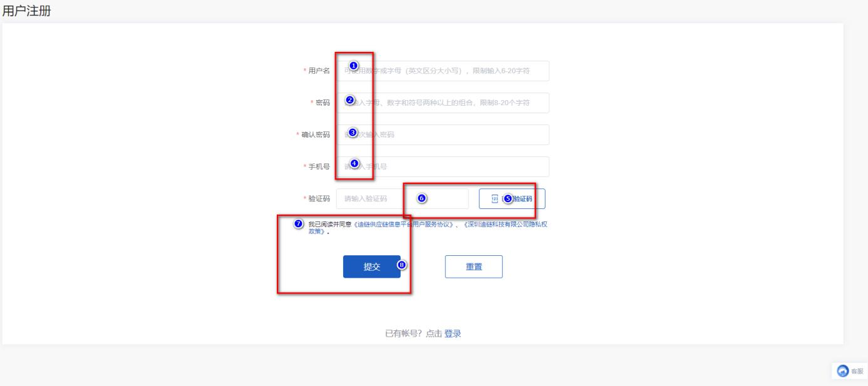Open the 客服 customer service icon
The width and height of the screenshot is (868, 386).
coord(849,371)
